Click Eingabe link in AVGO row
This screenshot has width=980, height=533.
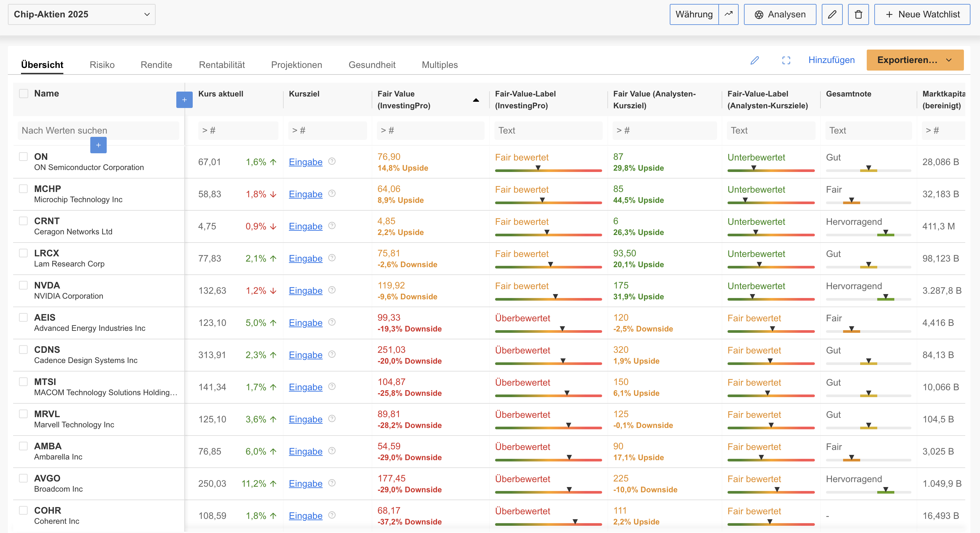pos(305,483)
